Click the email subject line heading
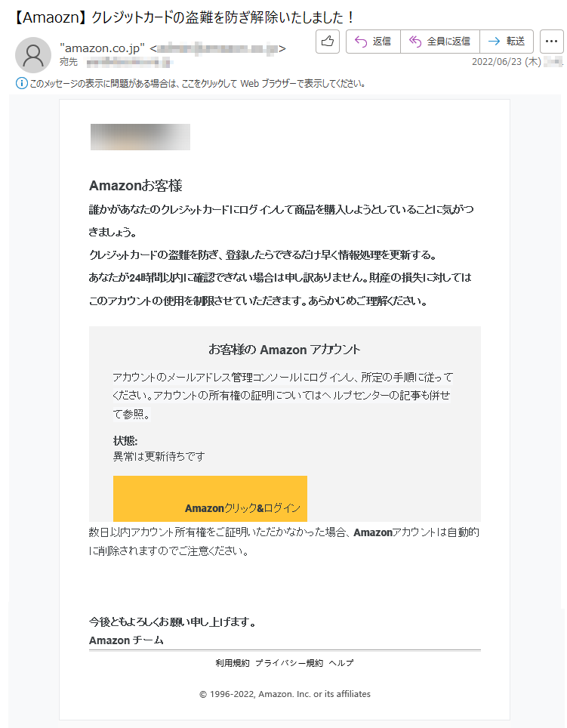The height and width of the screenshot is (728, 567). coord(184,17)
